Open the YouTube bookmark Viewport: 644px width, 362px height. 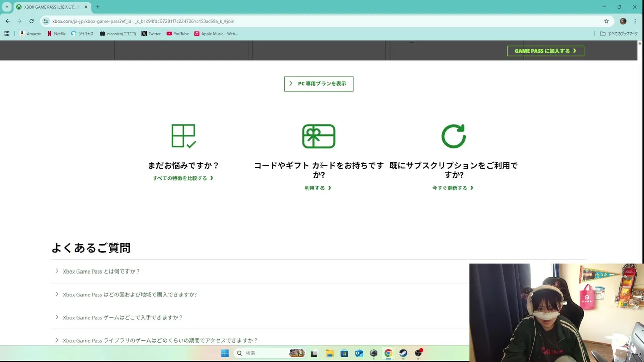click(178, 34)
